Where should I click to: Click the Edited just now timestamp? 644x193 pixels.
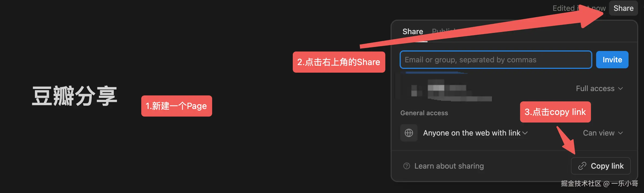click(x=579, y=8)
